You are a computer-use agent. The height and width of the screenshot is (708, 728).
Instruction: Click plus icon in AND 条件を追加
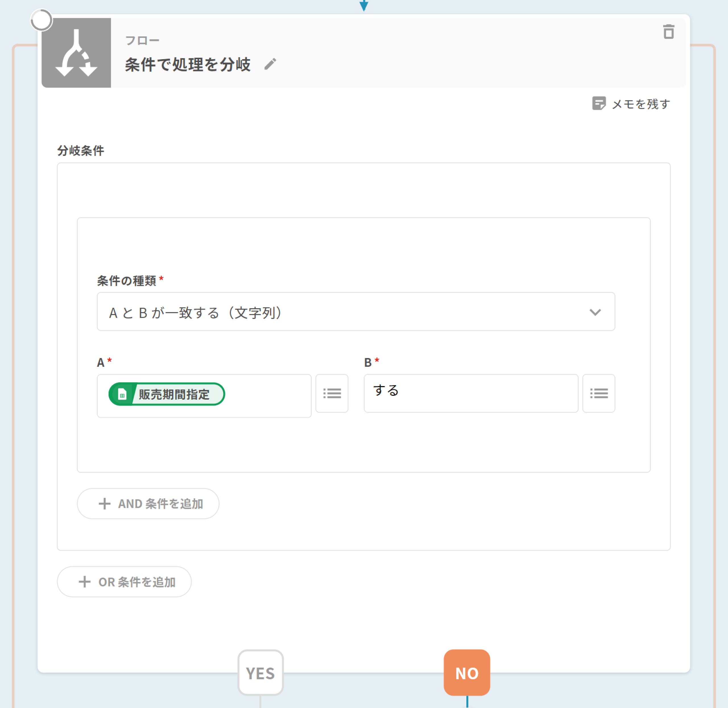coord(104,503)
